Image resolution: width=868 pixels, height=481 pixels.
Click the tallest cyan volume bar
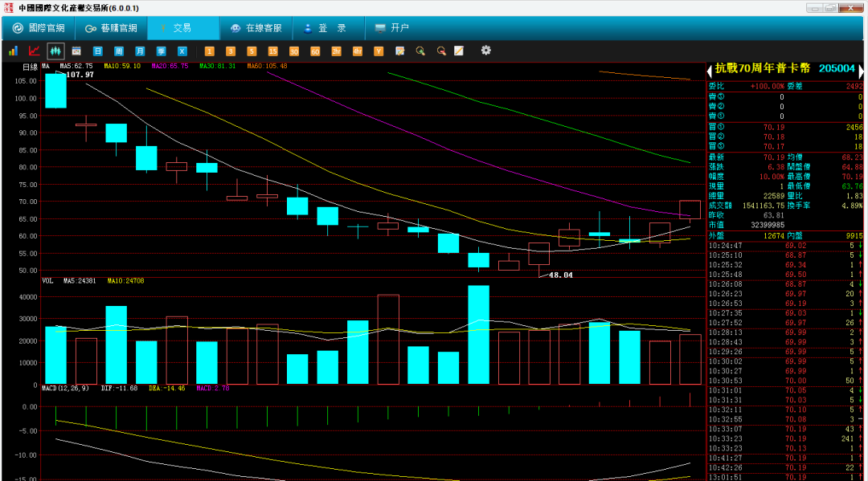pyautogui.click(x=478, y=335)
